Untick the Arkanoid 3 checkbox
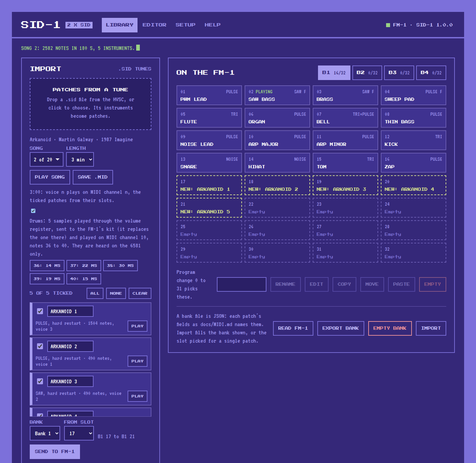This screenshot has width=476, height=463. coord(40,381)
